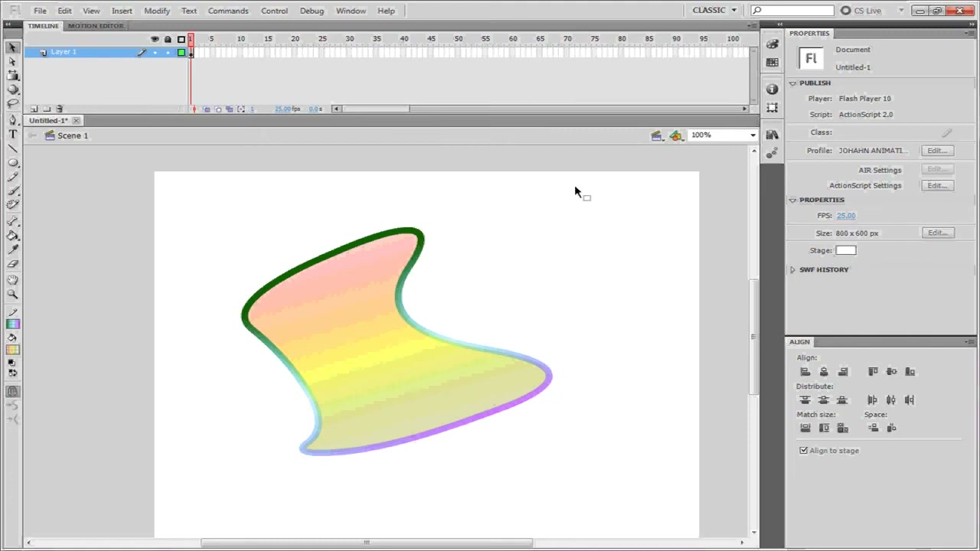Open the Transform panel icon
Image resolution: width=980 pixels, height=551 pixels.
(x=772, y=108)
